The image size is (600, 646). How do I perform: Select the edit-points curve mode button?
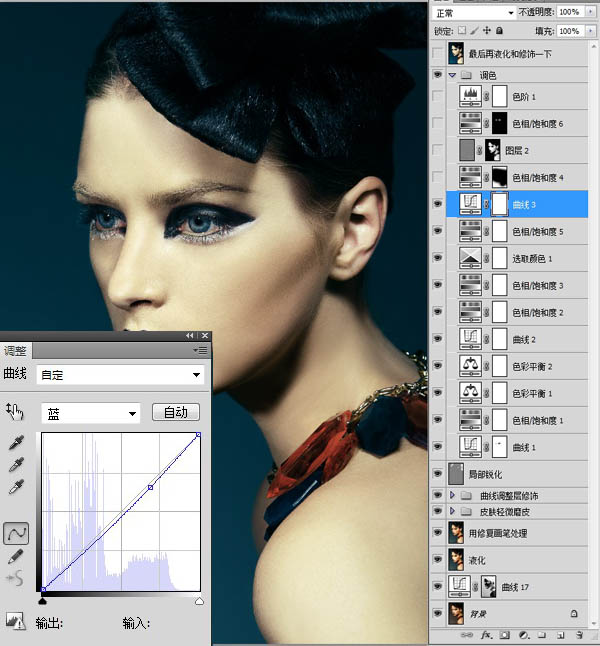click(16, 534)
